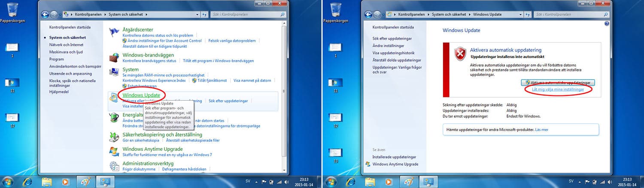Click the Säkerhetskopiering och återställning icon
This screenshot has width=644, height=188.
point(114,137)
